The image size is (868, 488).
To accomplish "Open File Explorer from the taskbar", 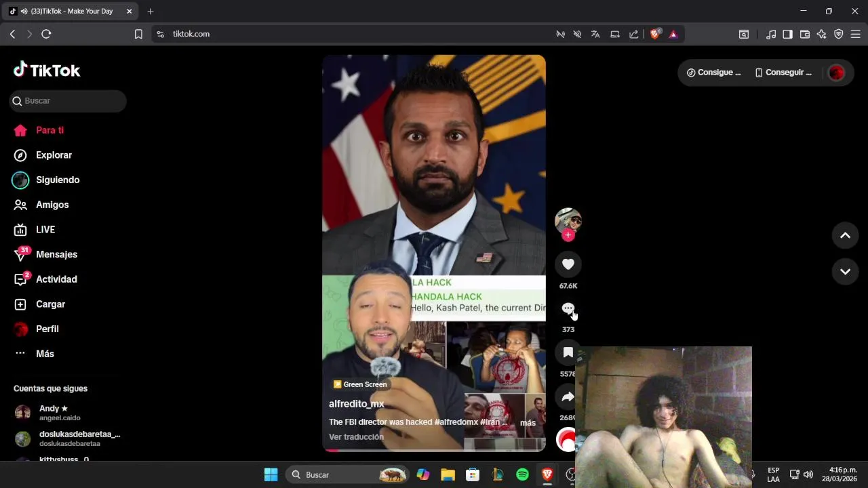I will tap(448, 475).
